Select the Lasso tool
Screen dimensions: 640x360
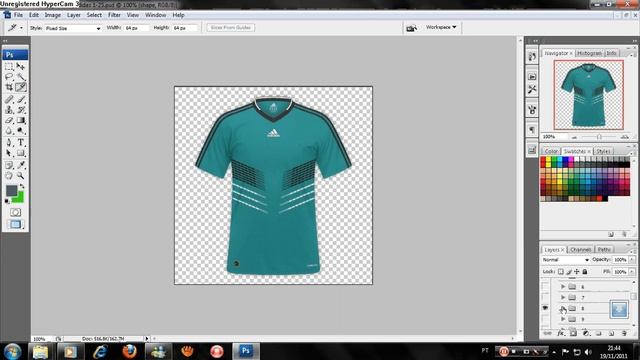(x=9, y=77)
